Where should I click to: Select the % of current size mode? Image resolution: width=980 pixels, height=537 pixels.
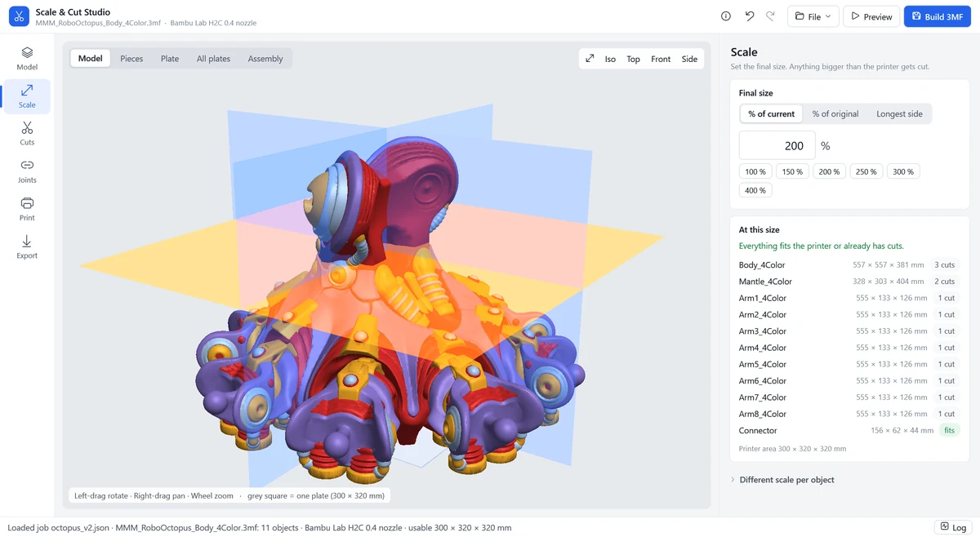tap(771, 113)
